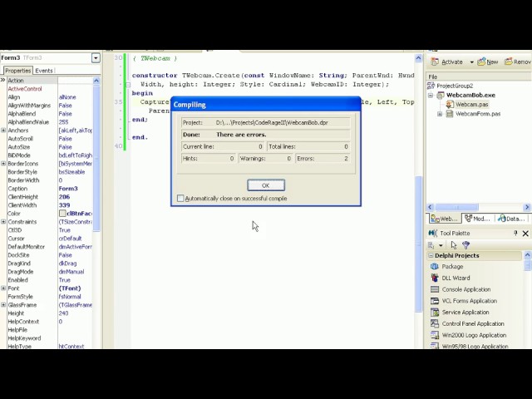This screenshot has height=399, width=532.
Task: Select the FormStyle value fsNormal
Action: coord(70,297)
